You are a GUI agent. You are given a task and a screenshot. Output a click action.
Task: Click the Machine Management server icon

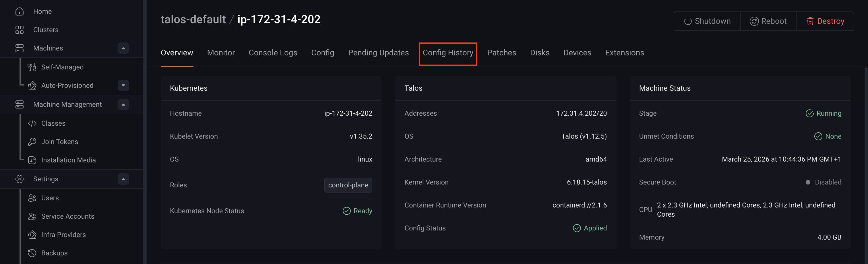[20, 104]
